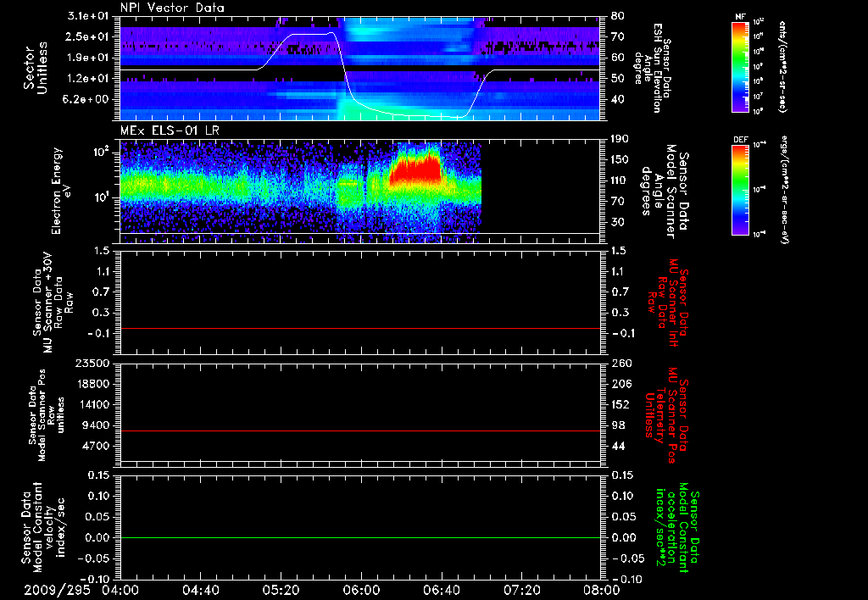
Task: Click the red MU Scanner Pos Telemetry label
Action: click(666, 415)
